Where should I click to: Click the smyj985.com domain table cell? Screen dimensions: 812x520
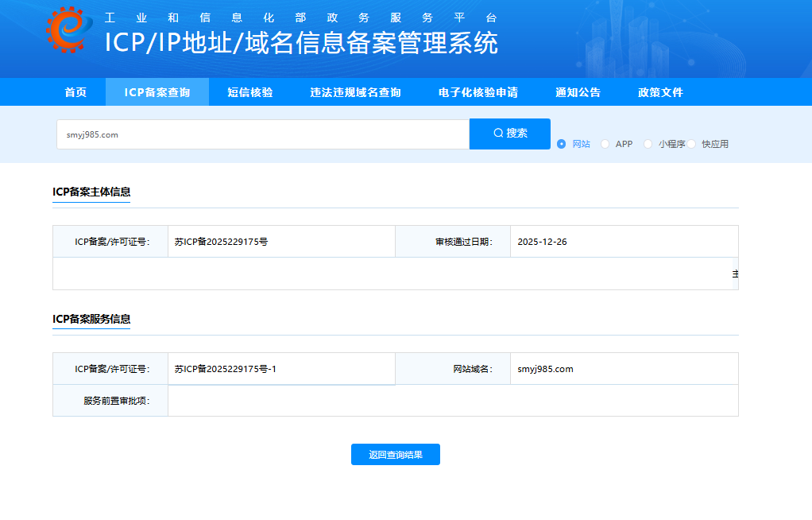click(x=624, y=369)
